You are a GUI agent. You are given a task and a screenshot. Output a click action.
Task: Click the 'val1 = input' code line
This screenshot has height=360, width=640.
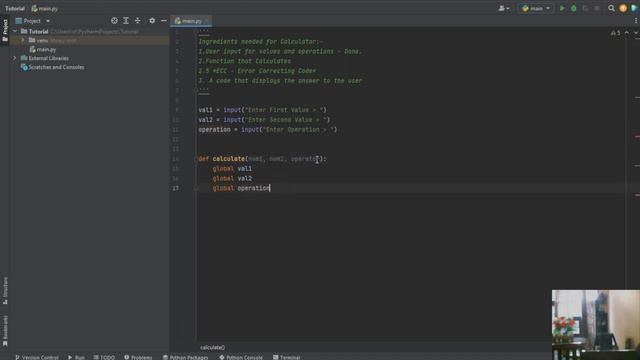pos(262,110)
